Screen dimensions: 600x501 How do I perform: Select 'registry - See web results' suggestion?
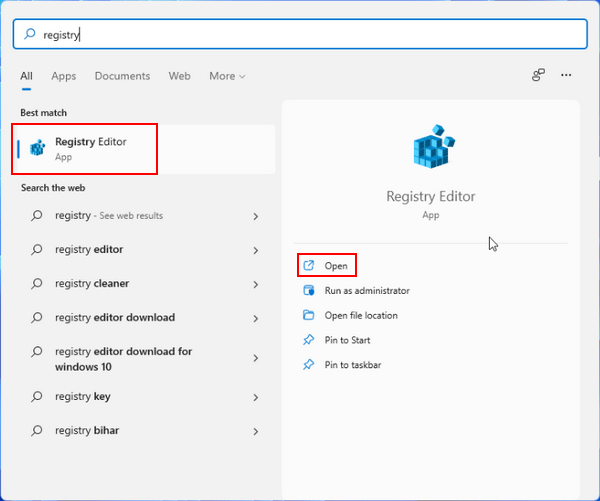coord(109,216)
